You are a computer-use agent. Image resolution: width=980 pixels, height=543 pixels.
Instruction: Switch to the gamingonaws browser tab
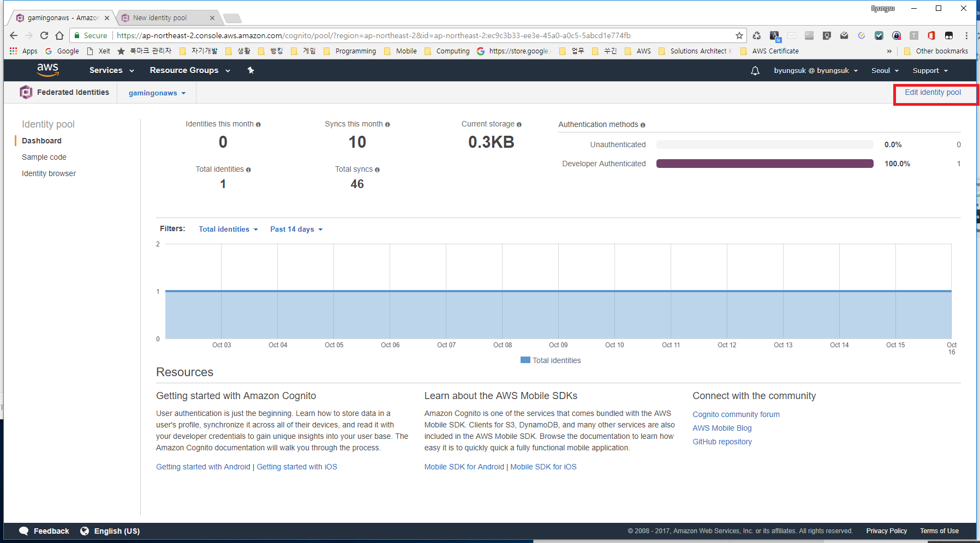coord(61,18)
